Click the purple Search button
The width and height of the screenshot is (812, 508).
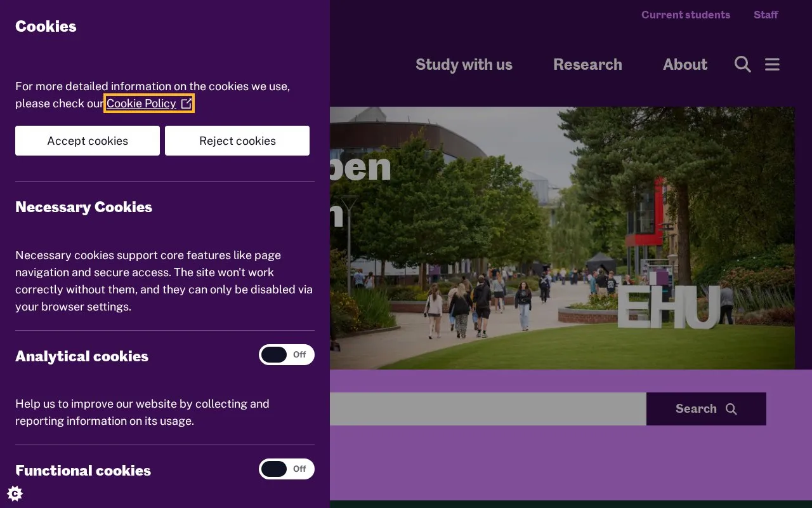[x=706, y=409]
